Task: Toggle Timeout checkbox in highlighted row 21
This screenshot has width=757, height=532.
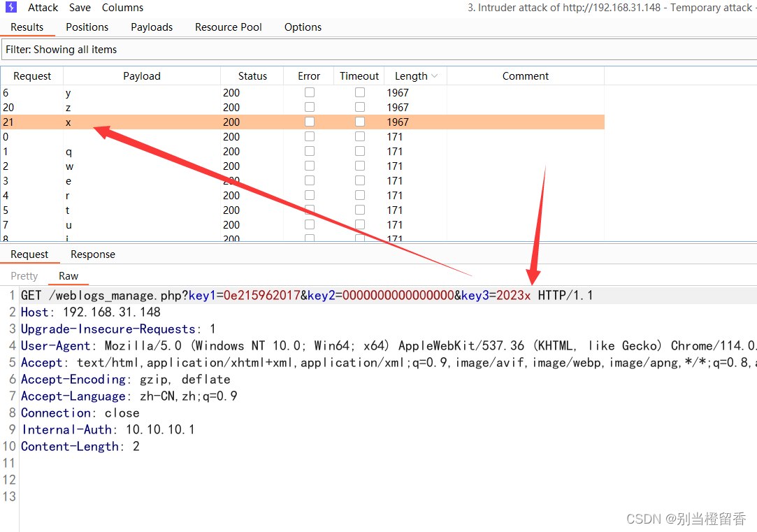Action: coord(360,122)
